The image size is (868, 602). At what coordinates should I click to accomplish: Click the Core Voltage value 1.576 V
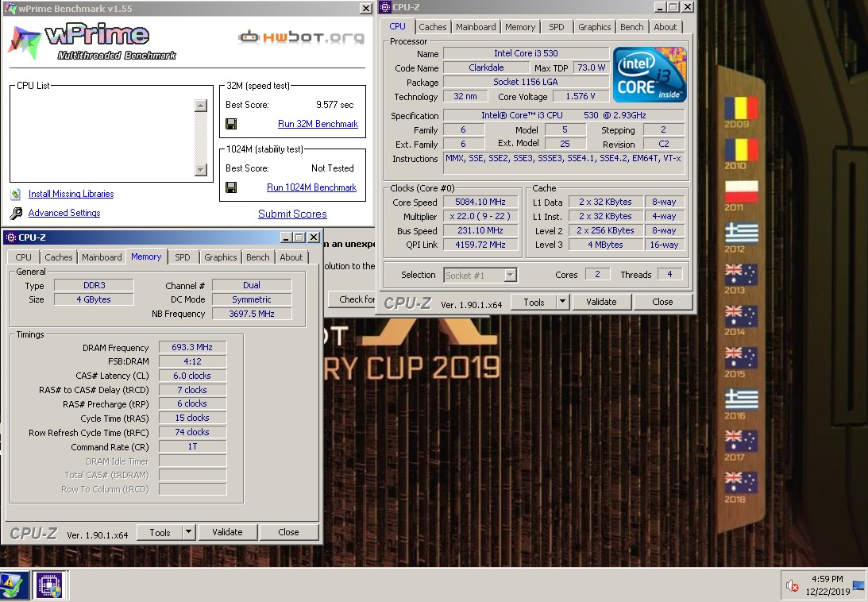coord(581,96)
